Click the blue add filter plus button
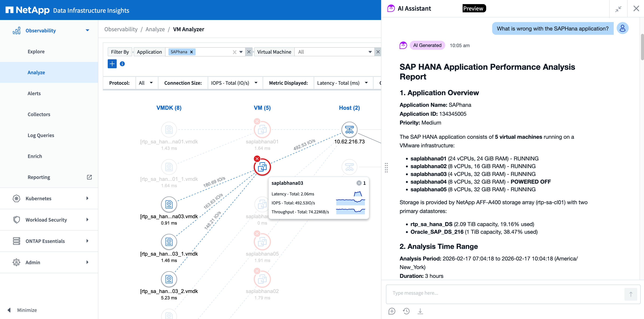Screen dimensions: 644x319 pos(112,64)
